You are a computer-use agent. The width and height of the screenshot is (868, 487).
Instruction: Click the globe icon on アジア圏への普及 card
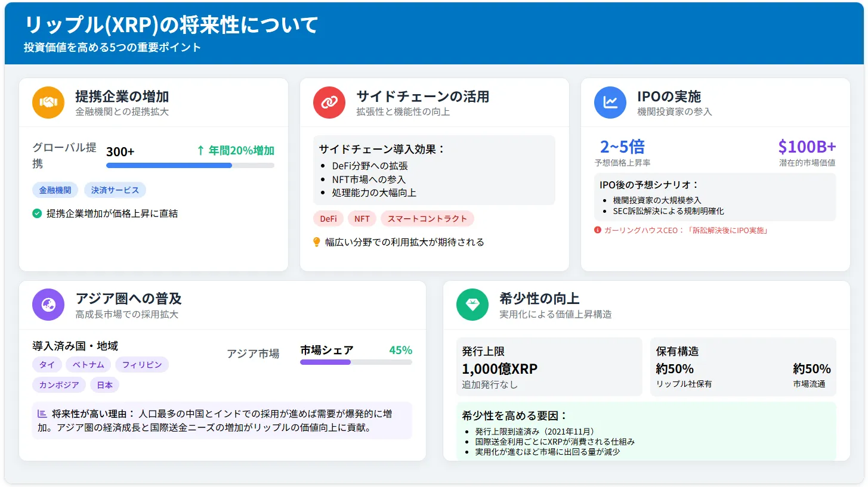[x=48, y=305]
